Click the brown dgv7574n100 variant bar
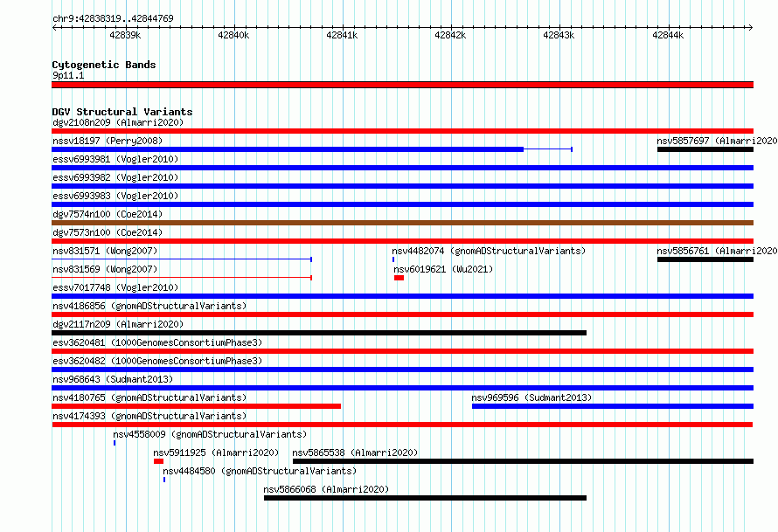This screenshot has width=778, height=532. coord(402,223)
